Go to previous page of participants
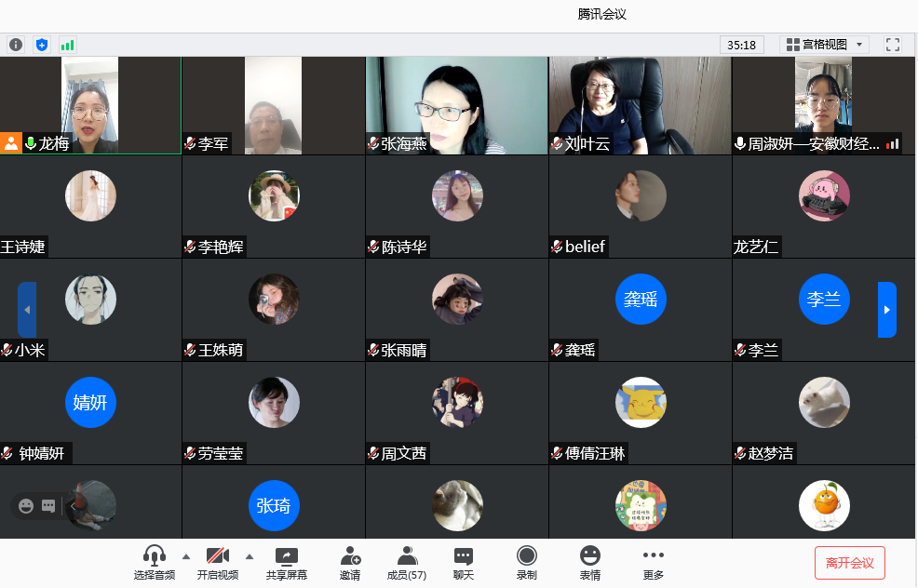 27,310
